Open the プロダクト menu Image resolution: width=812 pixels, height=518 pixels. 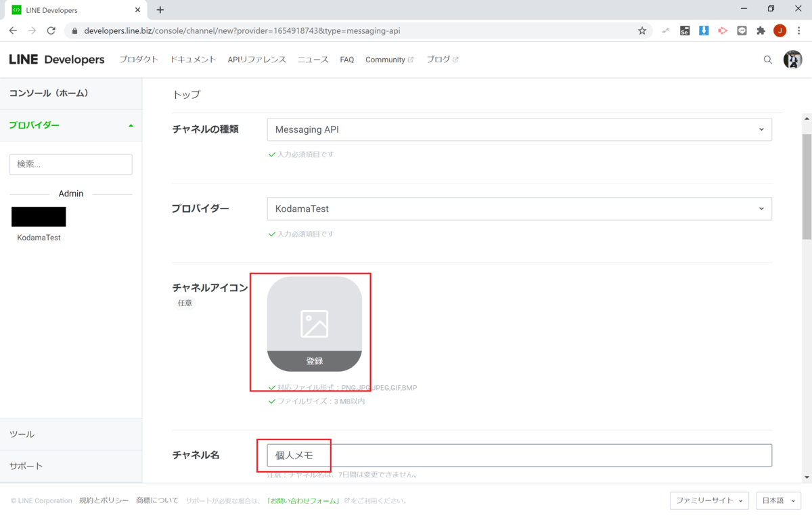pos(139,60)
